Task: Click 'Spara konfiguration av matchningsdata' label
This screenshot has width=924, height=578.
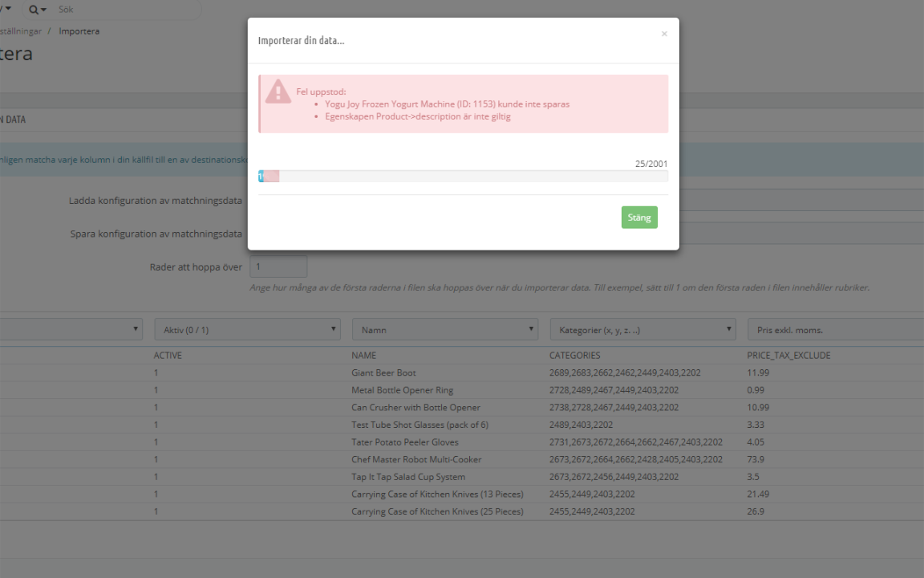Action: pyautogui.click(x=156, y=234)
